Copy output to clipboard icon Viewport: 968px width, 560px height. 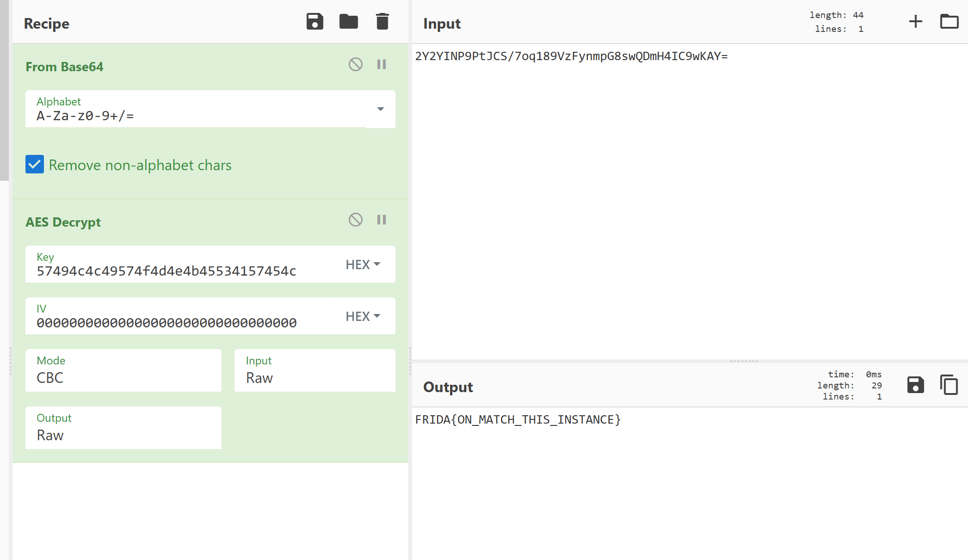(x=949, y=385)
